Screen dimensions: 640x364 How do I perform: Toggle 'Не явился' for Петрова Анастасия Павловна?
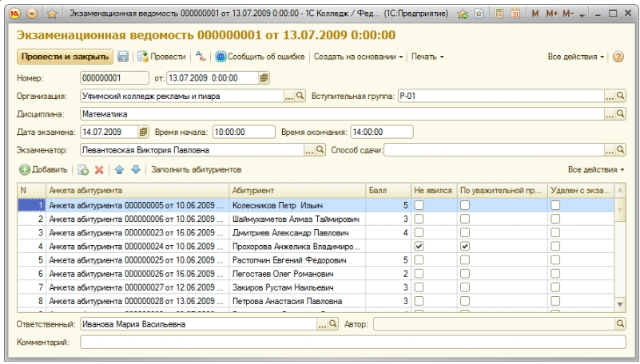[419, 301]
